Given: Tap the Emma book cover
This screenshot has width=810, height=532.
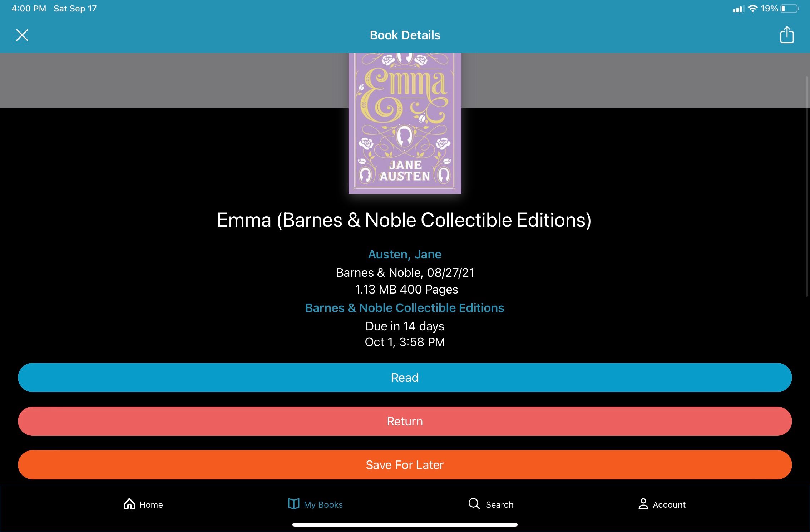Looking at the screenshot, I should pos(405,123).
